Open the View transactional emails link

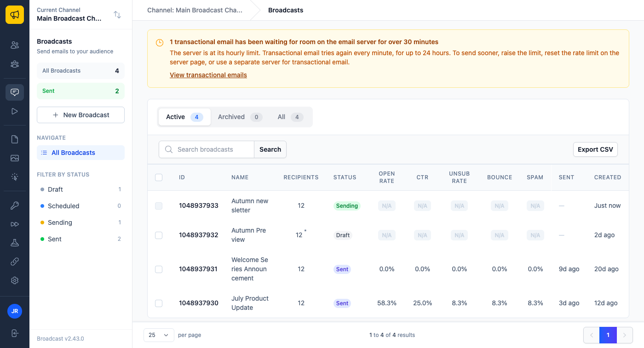(x=208, y=75)
